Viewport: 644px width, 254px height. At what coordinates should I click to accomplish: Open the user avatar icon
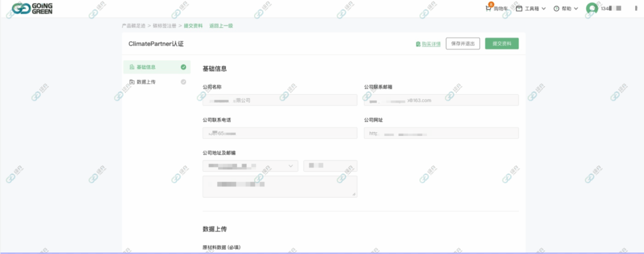(x=592, y=8)
